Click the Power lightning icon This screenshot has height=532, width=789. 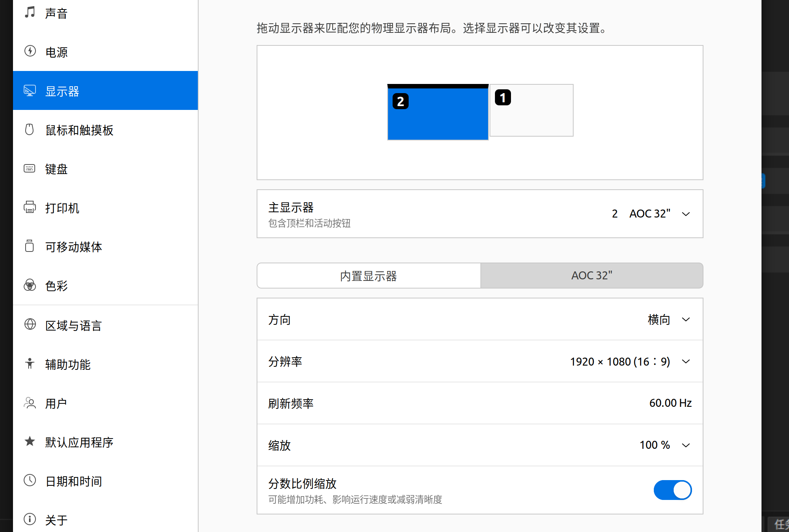click(30, 51)
